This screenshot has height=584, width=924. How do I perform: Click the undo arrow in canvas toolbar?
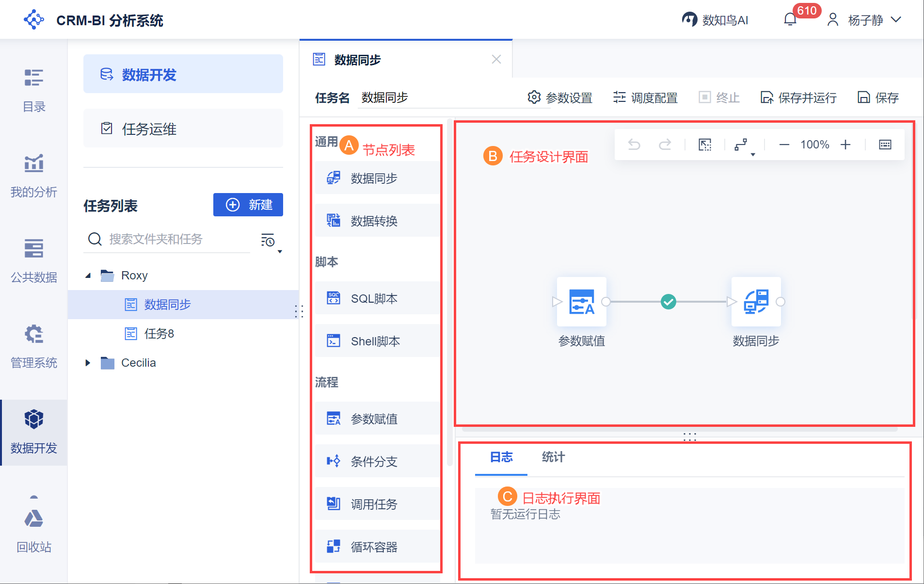point(634,145)
